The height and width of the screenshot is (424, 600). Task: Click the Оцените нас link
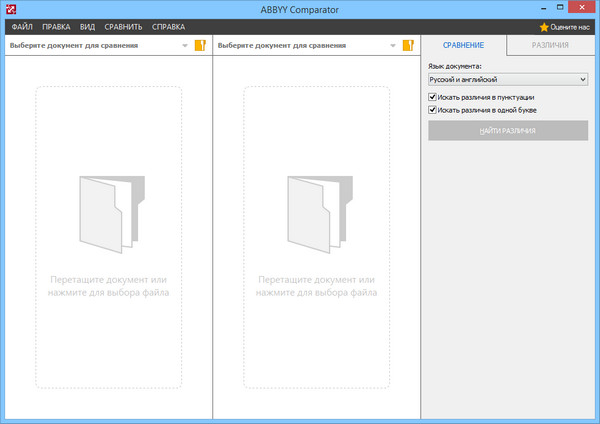point(570,28)
